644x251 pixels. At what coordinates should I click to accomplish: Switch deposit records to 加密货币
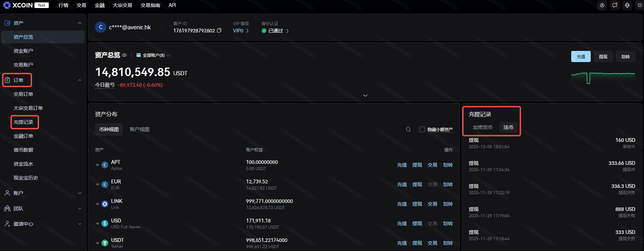(482, 128)
